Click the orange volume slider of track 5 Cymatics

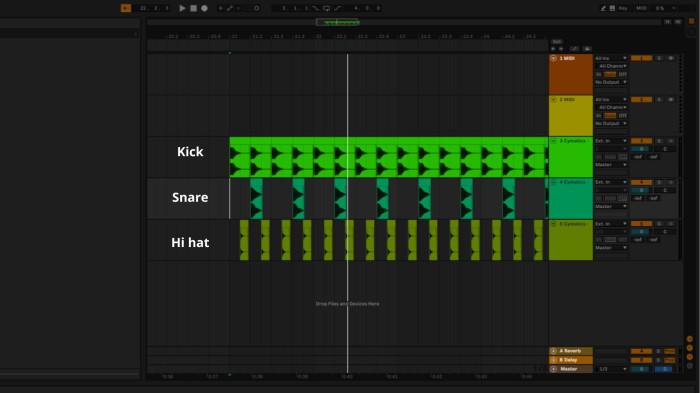642,224
